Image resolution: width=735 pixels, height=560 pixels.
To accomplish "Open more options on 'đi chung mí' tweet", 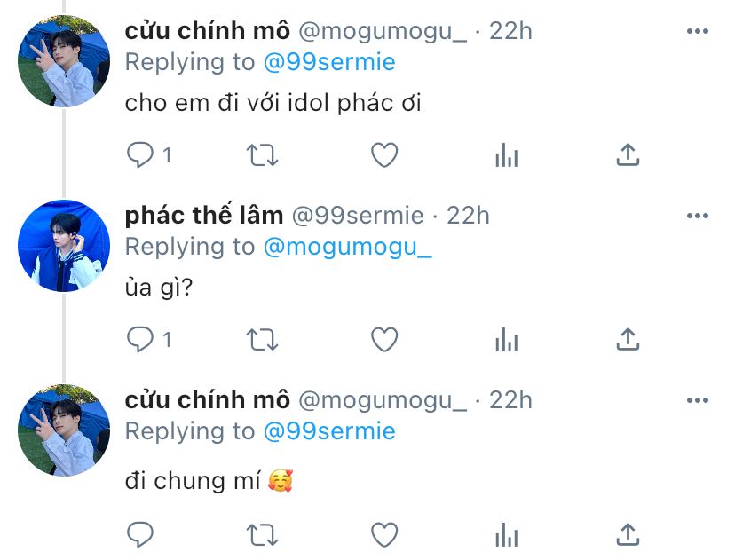I will [697, 400].
